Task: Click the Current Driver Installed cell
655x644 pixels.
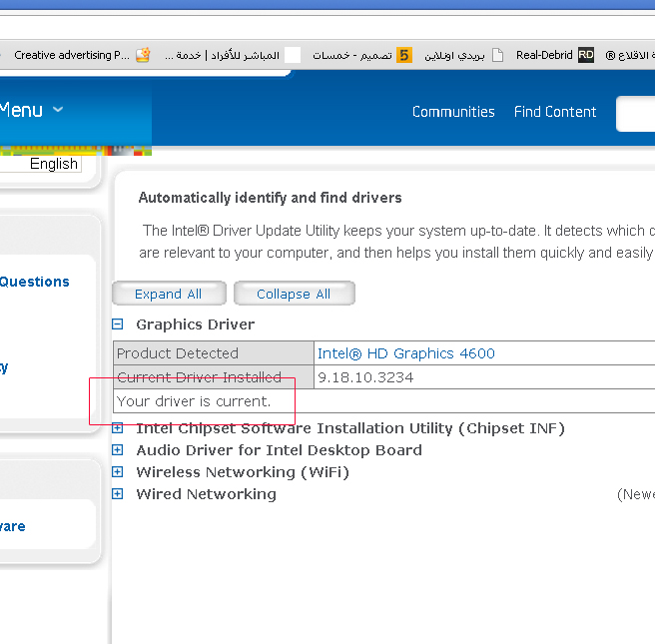Action: [x=214, y=377]
